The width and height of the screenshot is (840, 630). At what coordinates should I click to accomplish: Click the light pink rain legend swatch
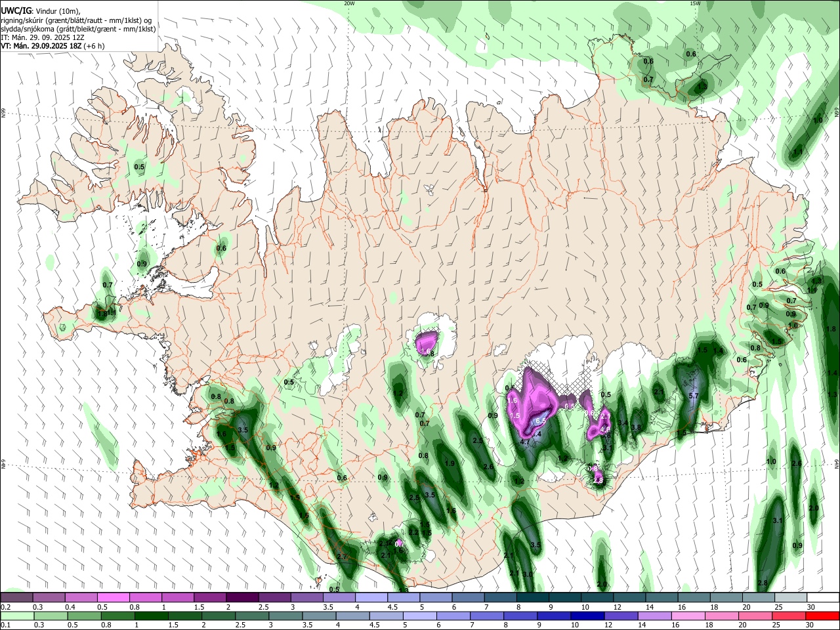(x=688, y=616)
